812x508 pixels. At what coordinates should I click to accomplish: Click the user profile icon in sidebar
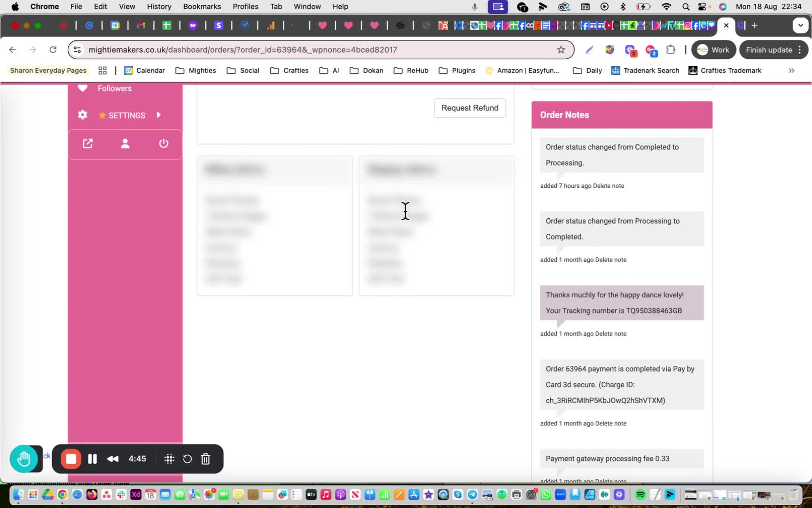[x=125, y=143]
